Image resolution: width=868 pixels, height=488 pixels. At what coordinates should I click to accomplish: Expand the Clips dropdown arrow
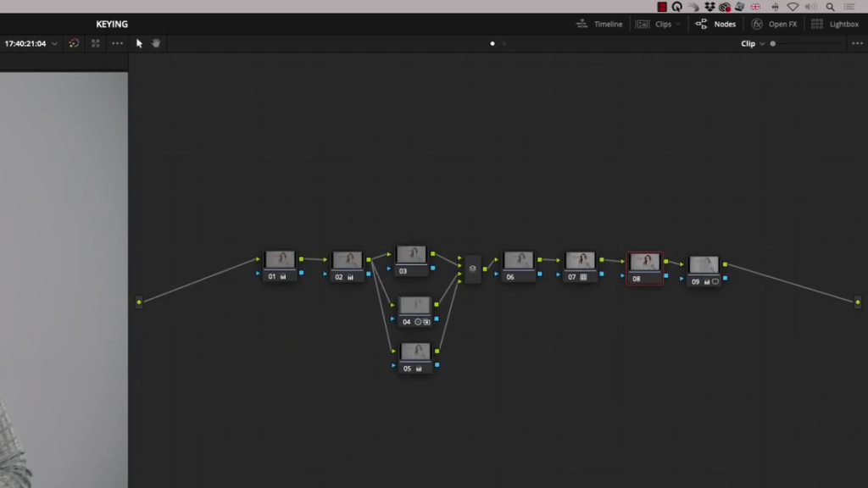click(678, 25)
